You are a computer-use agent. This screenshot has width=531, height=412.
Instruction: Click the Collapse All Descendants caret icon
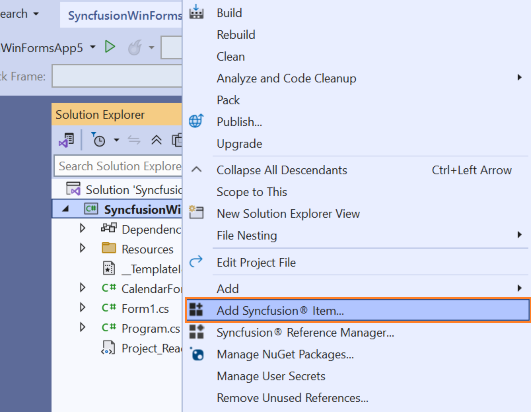click(x=196, y=170)
